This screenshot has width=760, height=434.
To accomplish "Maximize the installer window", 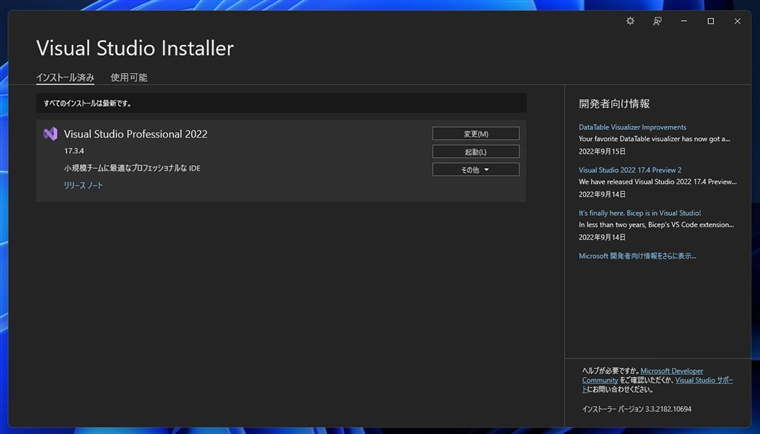I will [x=711, y=21].
